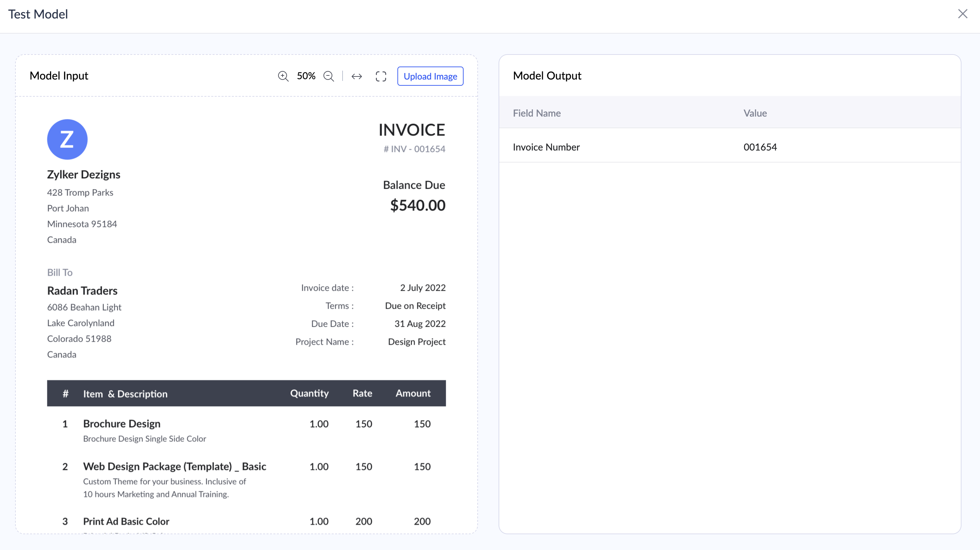Viewport: 980px width, 550px height.
Task: Click the 001654 output value
Action: (760, 147)
